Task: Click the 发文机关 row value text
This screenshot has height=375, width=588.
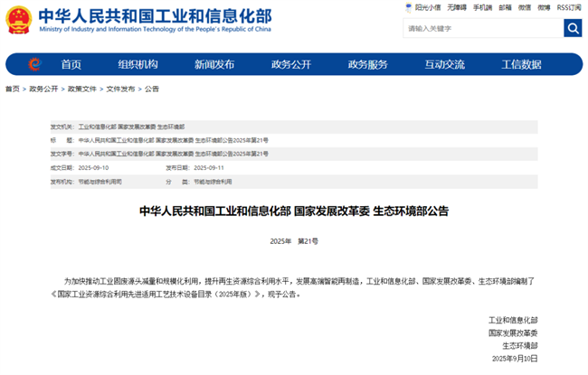Action: tap(131, 127)
